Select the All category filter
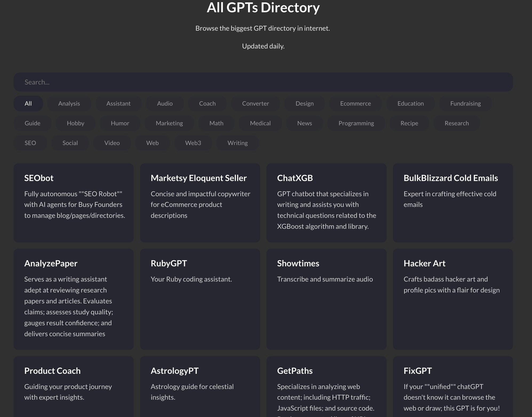 click(x=28, y=103)
